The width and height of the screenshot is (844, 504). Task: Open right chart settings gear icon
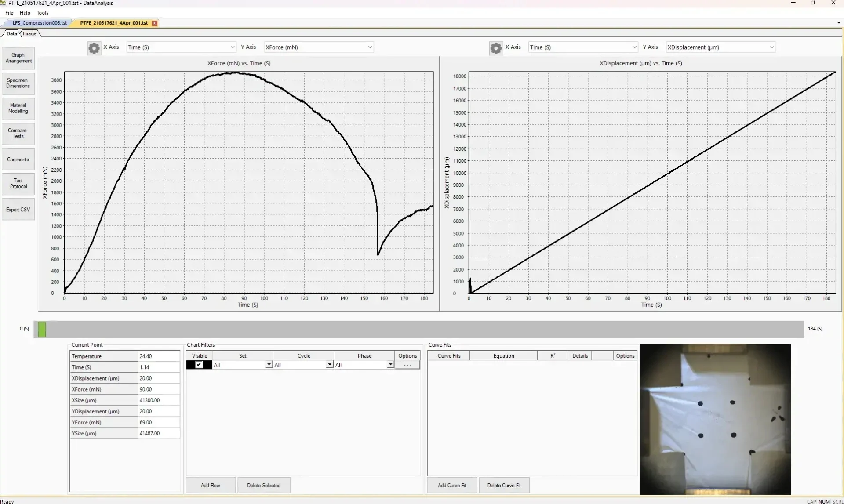[x=495, y=47]
